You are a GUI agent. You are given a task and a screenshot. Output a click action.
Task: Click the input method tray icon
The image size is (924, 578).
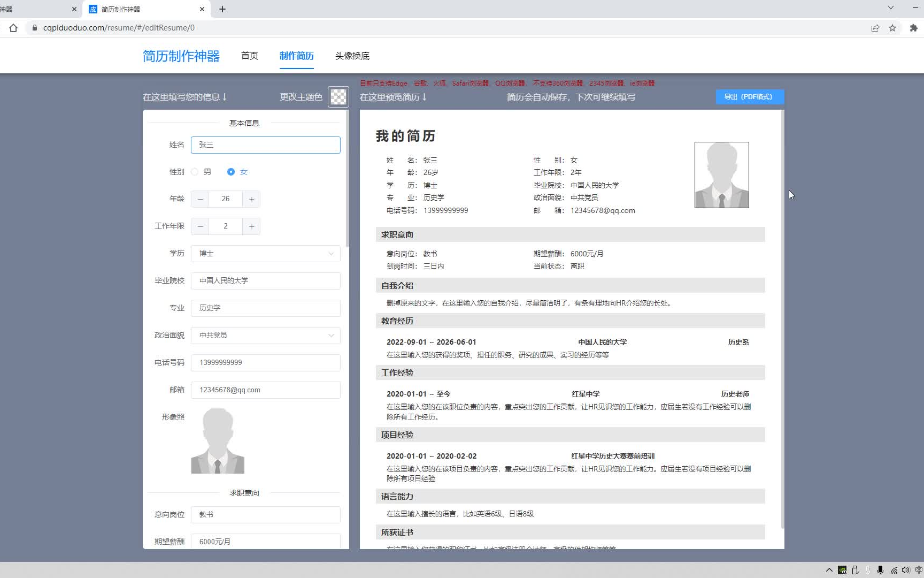919,570
